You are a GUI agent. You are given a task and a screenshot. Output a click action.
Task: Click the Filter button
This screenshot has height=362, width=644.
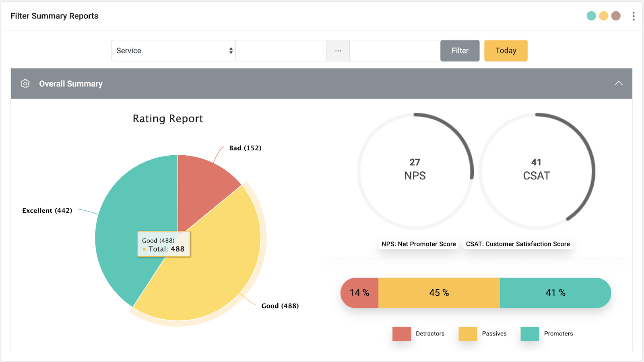coord(460,51)
